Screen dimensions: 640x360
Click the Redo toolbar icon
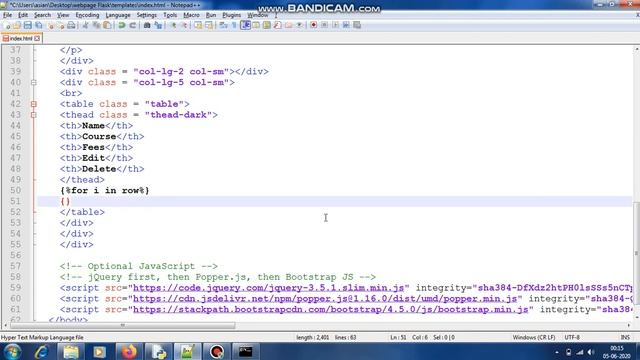coord(133,25)
